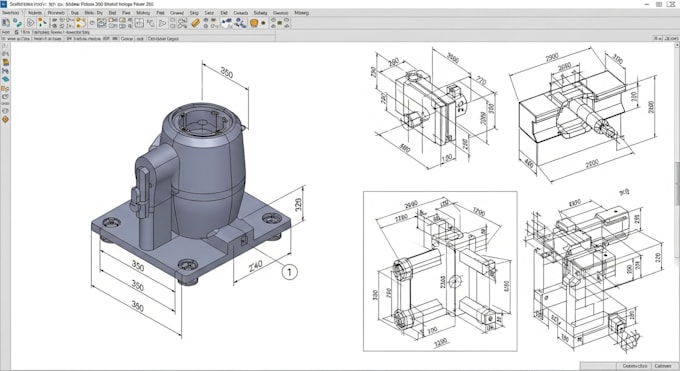Screen dimensions: 680x371
Task: Open the "Eidi" menu in the menu bar
Action: click(x=224, y=13)
